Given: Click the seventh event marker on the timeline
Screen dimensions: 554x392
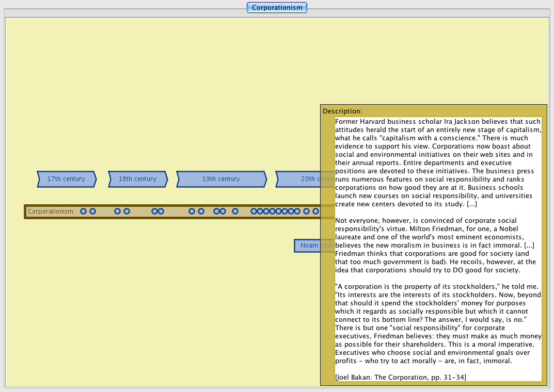Looking at the screenshot, I should click(192, 211).
